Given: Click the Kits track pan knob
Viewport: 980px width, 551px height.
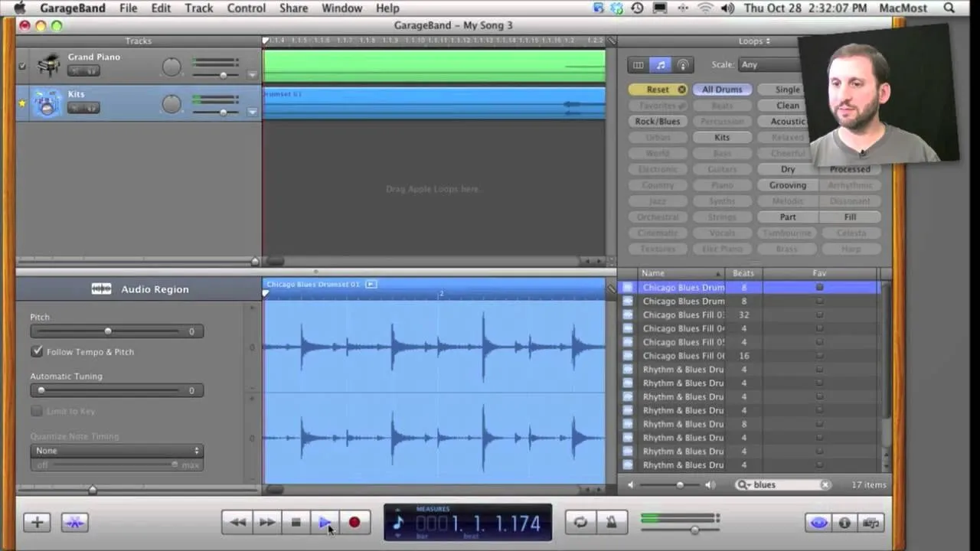Looking at the screenshot, I should 171,104.
